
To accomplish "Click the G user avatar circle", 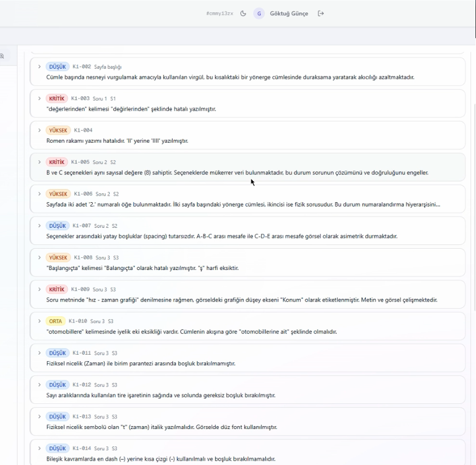I will click(259, 13).
